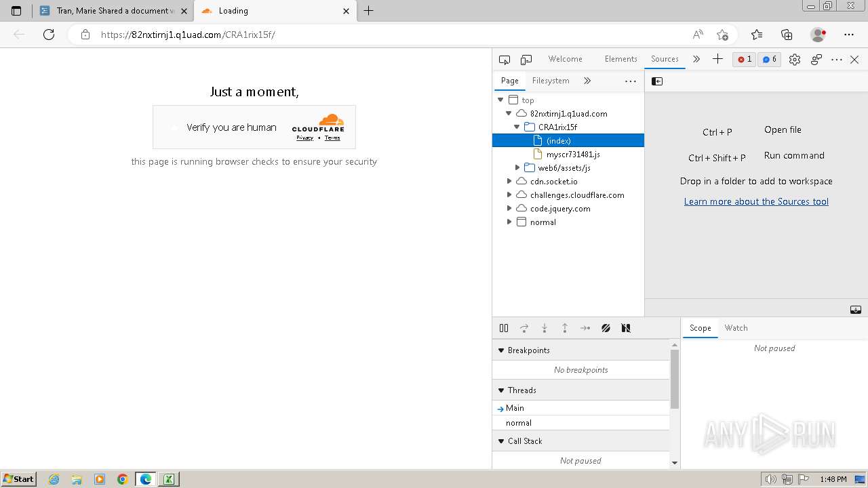The height and width of the screenshot is (488, 868).
Task: Add a new DevTools tool with plus icon
Action: (x=717, y=60)
